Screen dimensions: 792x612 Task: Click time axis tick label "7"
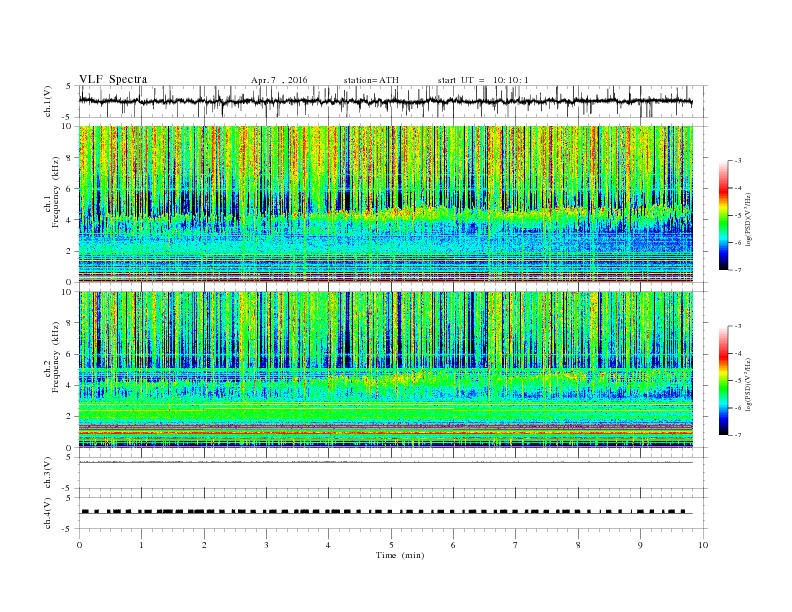(516, 545)
